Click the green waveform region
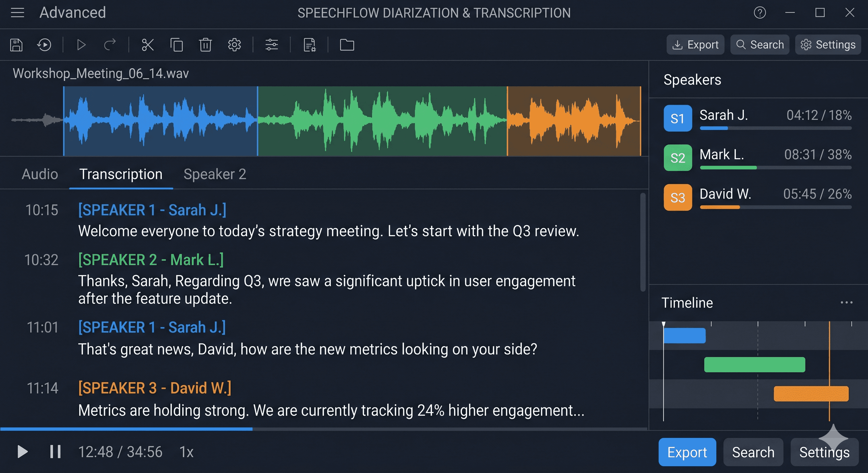The height and width of the screenshot is (473, 868). click(383, 121)
